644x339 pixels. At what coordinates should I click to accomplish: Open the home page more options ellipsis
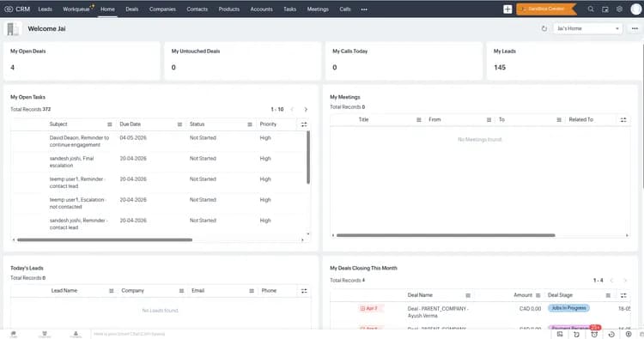click(x=635, y=28)
